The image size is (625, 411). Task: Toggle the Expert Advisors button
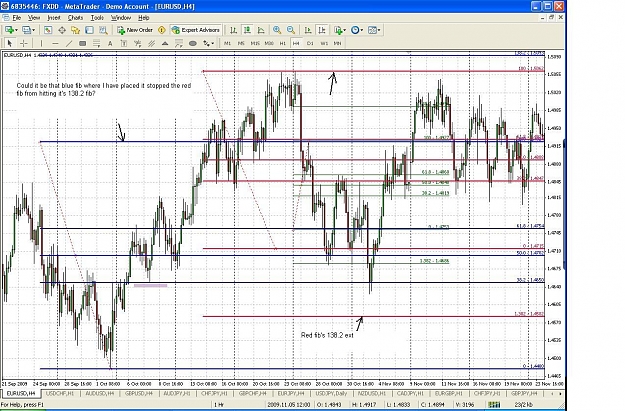click(196, 30)
